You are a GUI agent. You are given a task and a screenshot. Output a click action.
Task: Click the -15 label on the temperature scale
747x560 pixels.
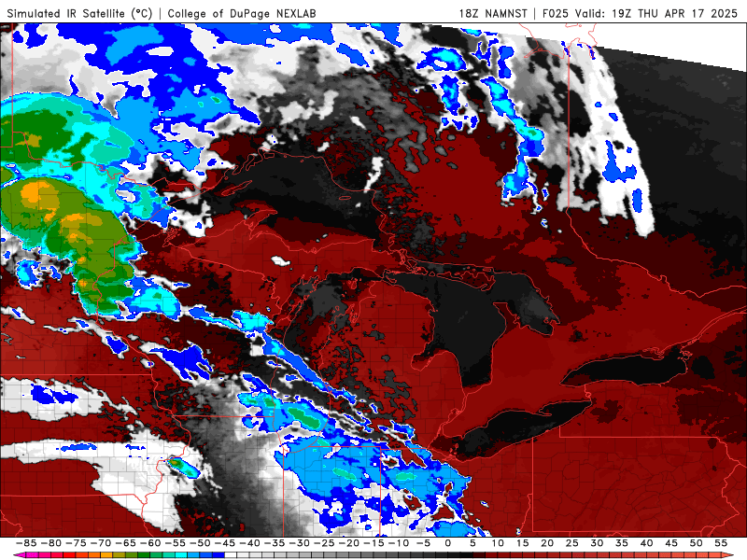point(373,543)
